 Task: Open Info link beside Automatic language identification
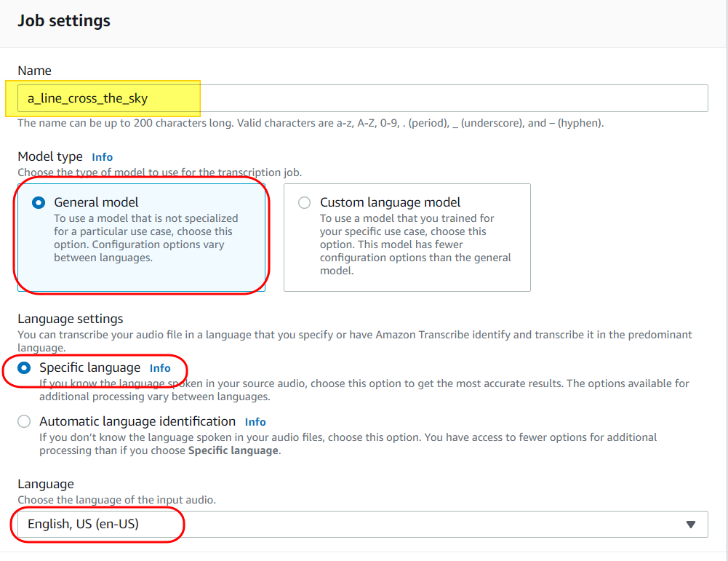click(x=255, y=422)
